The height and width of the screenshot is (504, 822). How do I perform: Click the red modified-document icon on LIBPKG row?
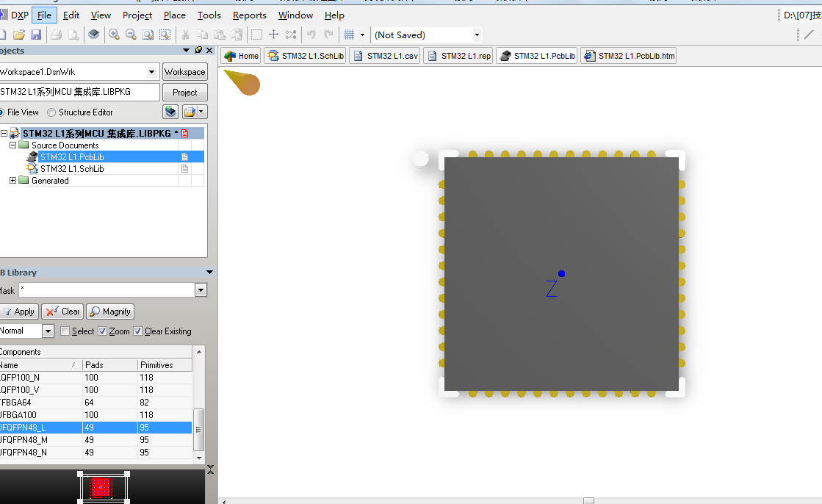pyautogui.click(x=184, y=134)
